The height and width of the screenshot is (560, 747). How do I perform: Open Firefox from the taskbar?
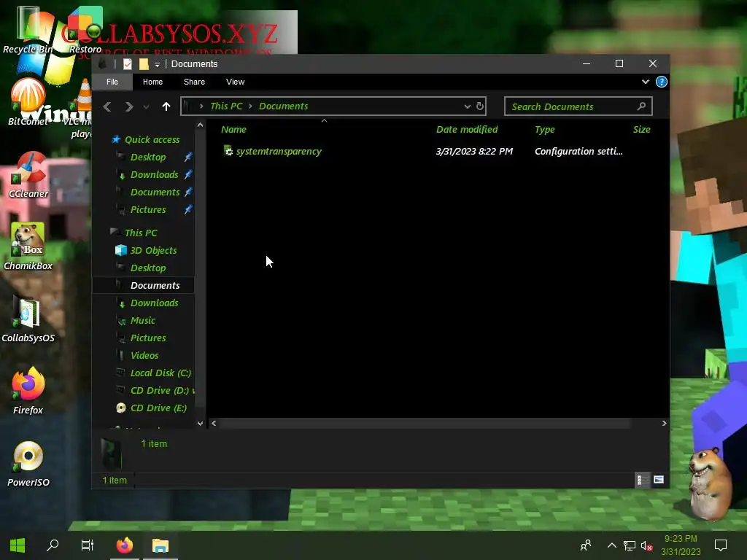click(x=125, y=545)
